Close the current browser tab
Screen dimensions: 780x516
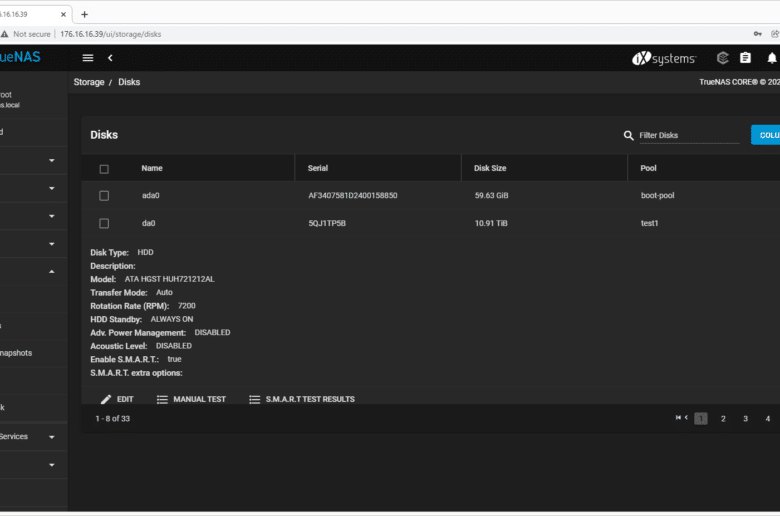[x=63, y=14]
